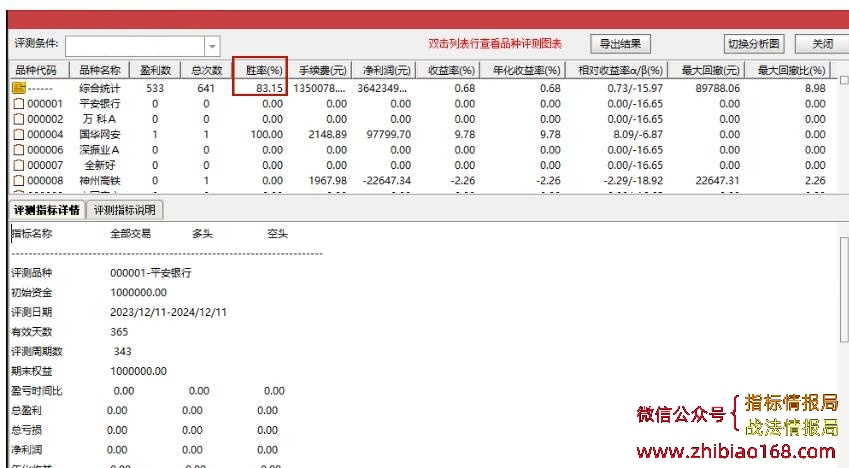Screen dimensions: 849x468
Task: Sort by the 净利润(元) column header
Action: coord(386,70)
